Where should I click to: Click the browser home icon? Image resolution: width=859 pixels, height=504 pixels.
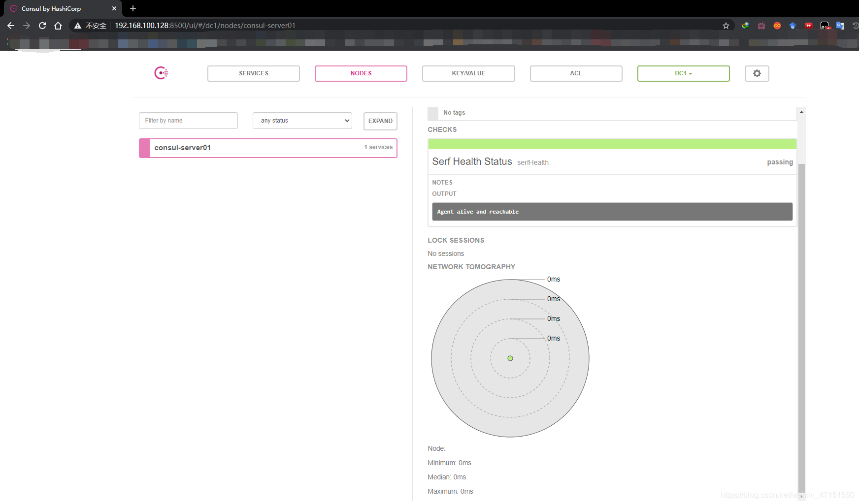[x=58, y=26]
